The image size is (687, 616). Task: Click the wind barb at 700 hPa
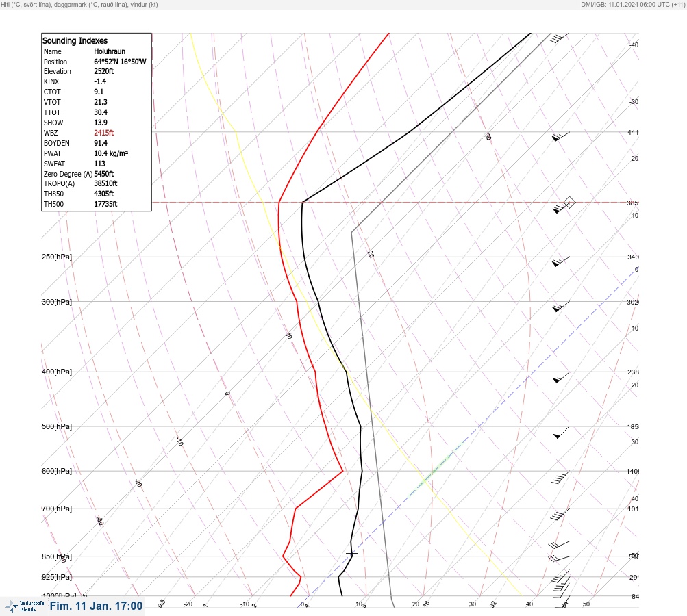(560, 515)
